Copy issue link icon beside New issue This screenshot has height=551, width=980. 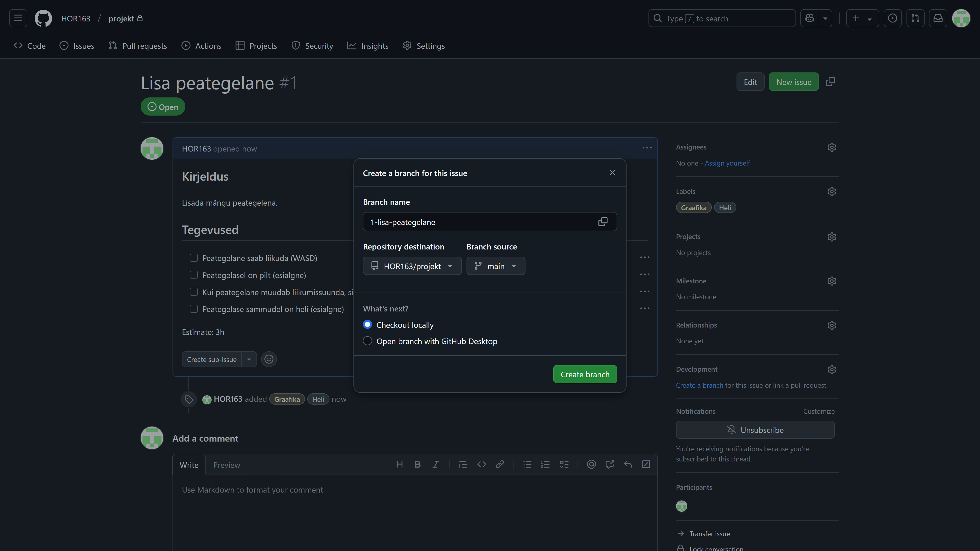[830, 82]
